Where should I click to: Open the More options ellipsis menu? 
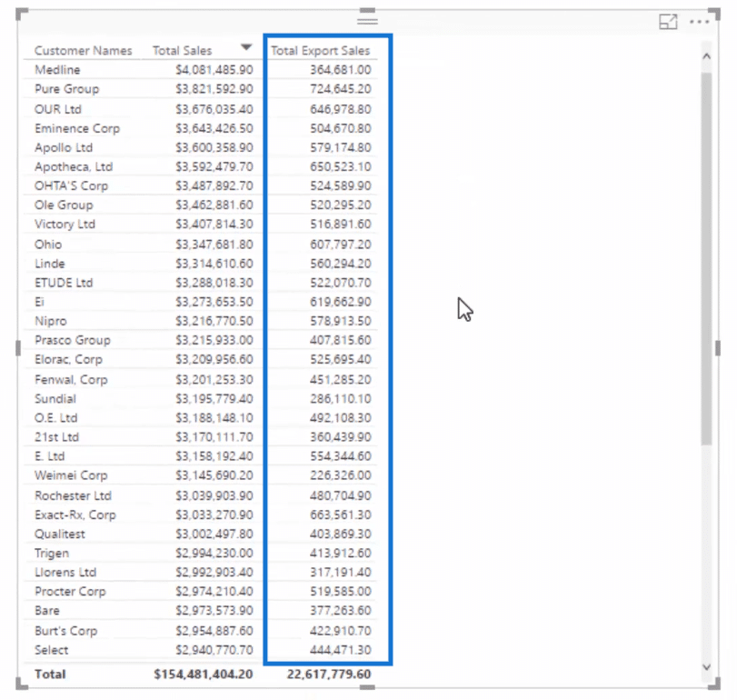tap(699, 22)
